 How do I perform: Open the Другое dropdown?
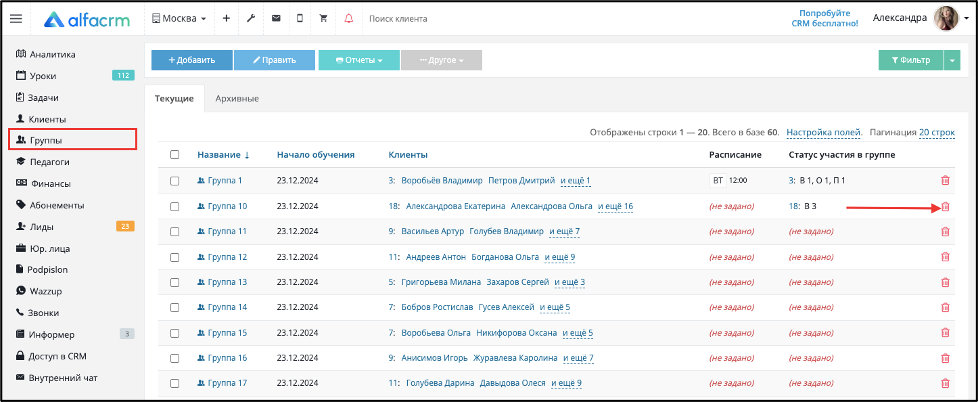[441, 60]
